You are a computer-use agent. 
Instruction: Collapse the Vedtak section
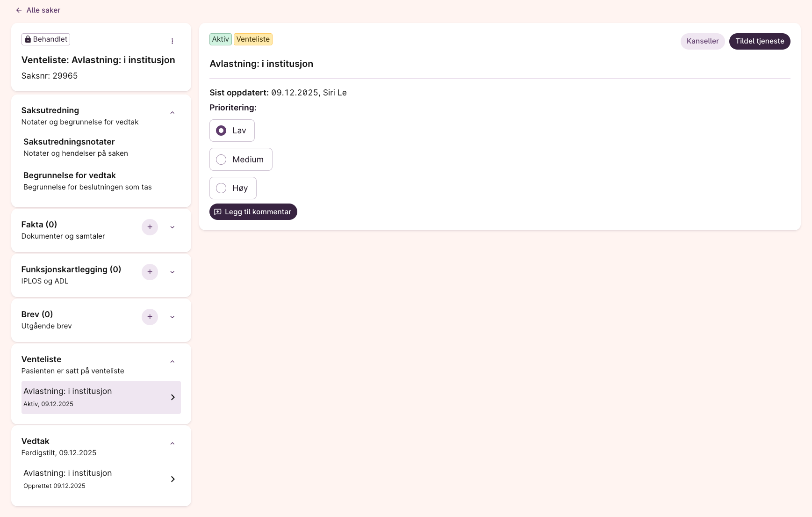point(172,444)
